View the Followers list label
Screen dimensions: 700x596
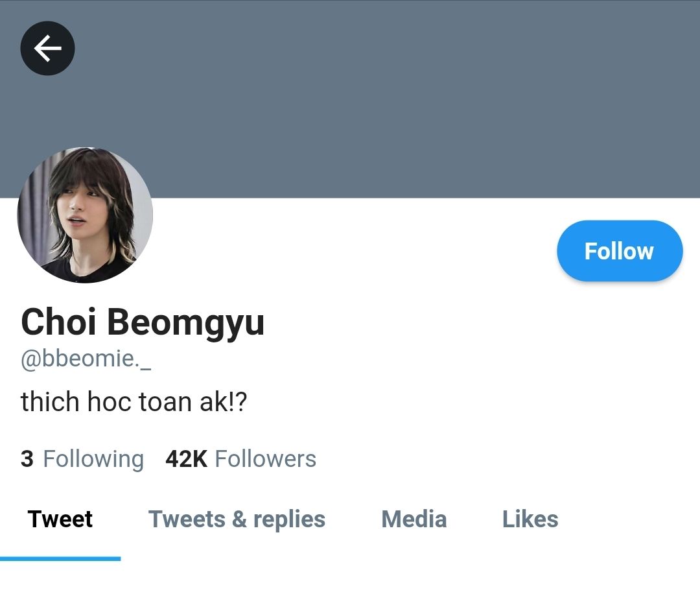[x=265, y=459]
